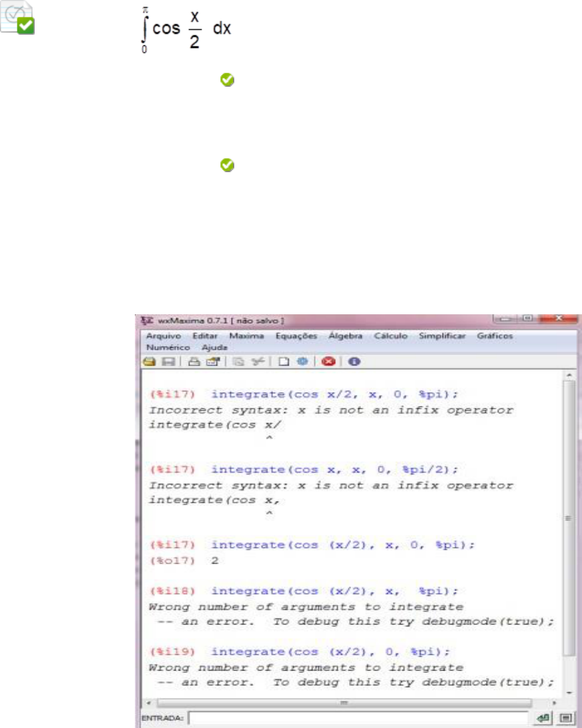Click the lower small green check circle
The image size is (582, 728).
[x=227, y=165]
